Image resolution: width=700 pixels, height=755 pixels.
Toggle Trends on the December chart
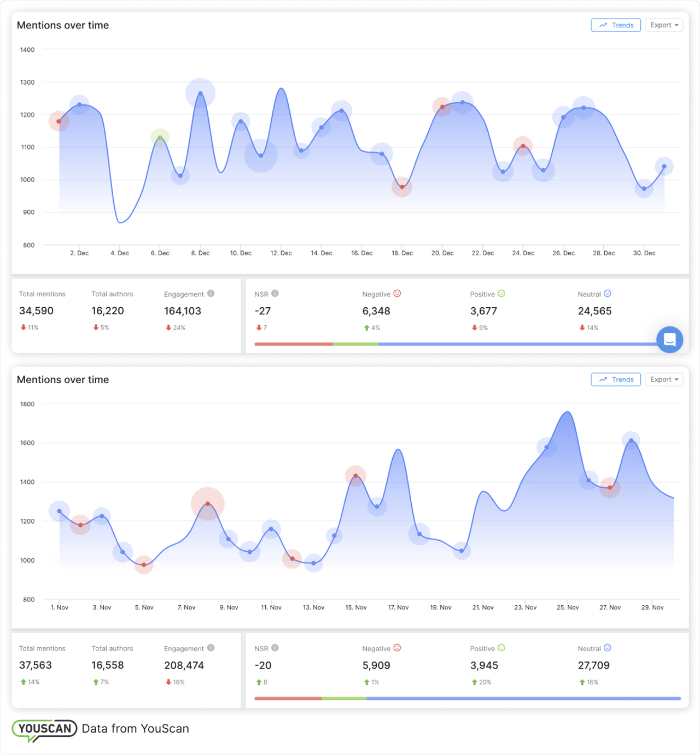616,25
